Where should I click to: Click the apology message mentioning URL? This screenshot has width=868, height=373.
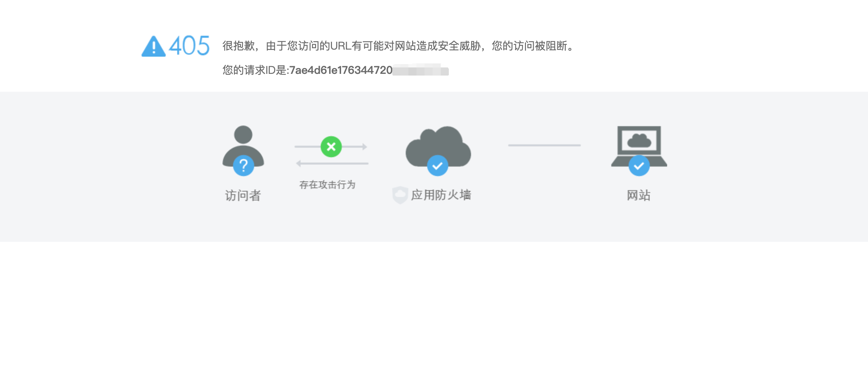(399, 46)
